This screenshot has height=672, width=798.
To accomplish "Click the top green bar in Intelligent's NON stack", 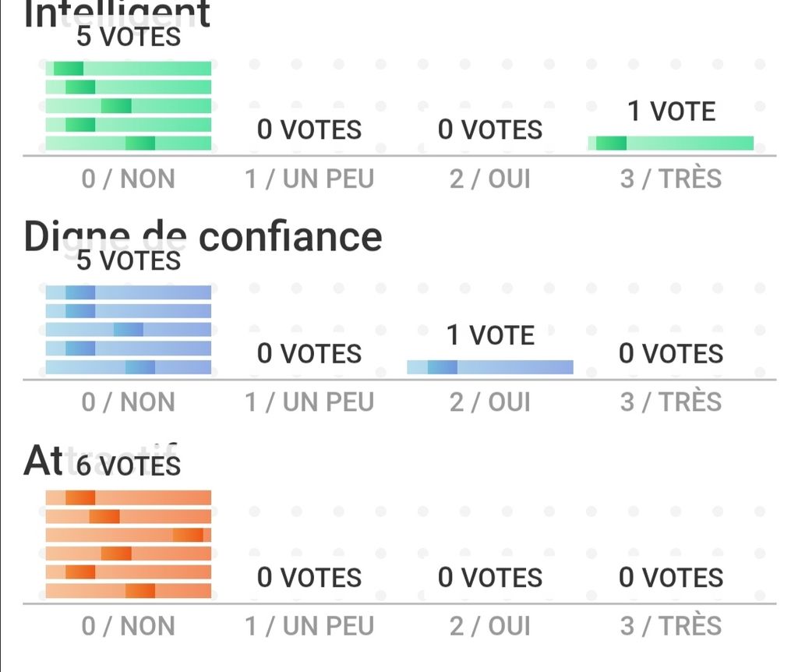I will click(x=129, y=69).
